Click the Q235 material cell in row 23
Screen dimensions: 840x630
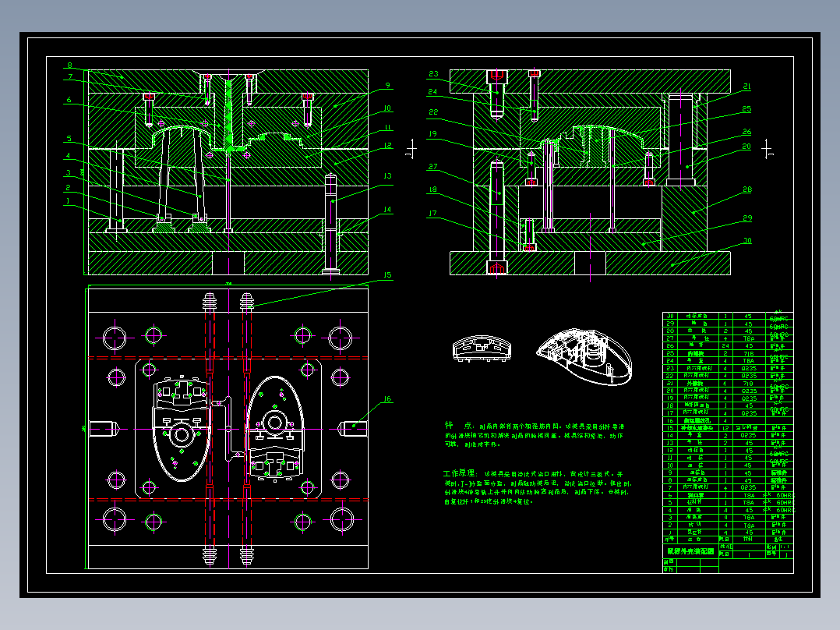(749, 368)
